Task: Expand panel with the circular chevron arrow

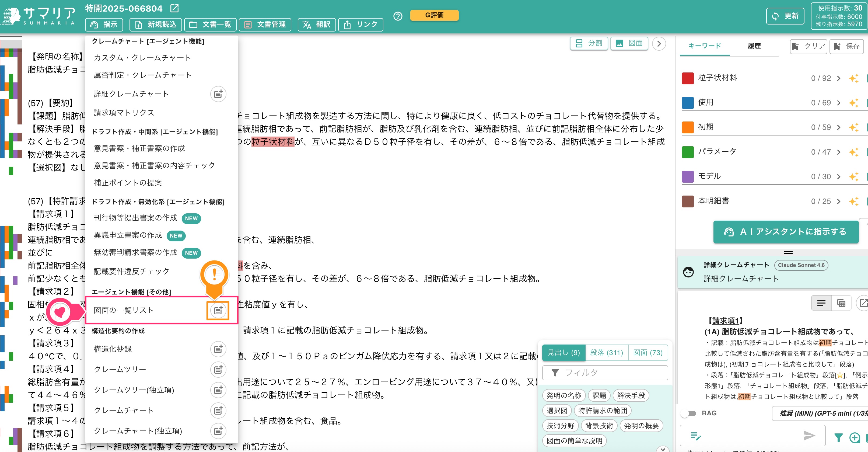Action: [x=659, y=43]
